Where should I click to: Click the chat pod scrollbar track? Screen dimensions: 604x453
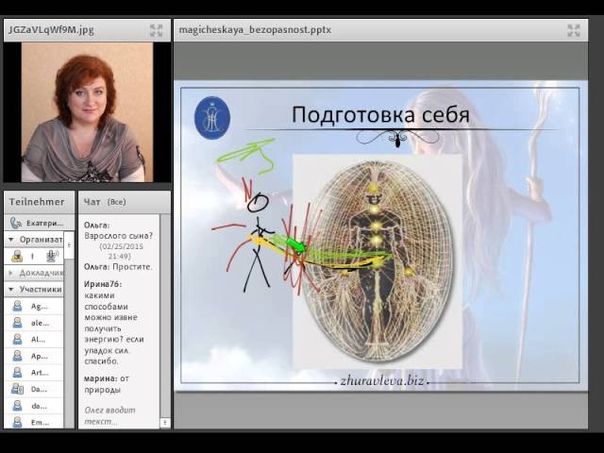165,316
